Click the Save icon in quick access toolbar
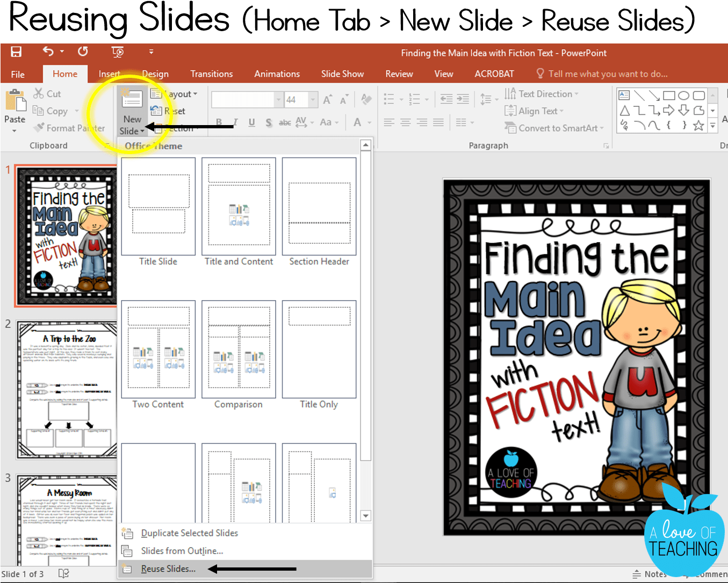 tap(16, 52)
